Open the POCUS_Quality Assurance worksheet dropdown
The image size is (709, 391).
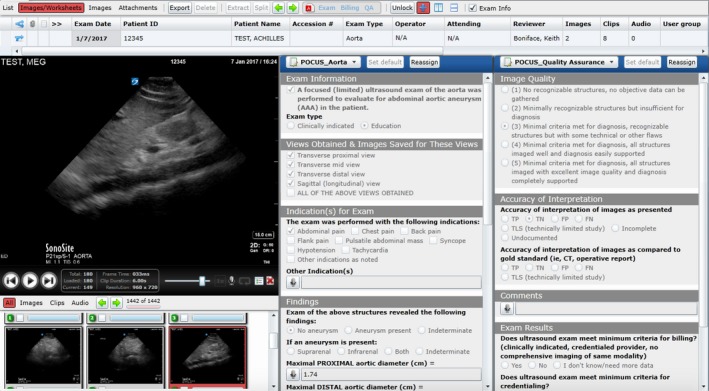[x=559, y=62]
